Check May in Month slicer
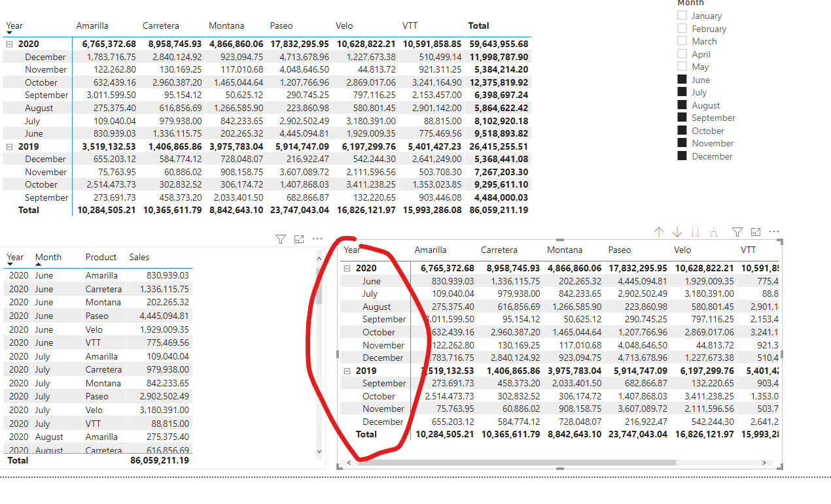Screen dimensions: 831x504 point(682,67)
